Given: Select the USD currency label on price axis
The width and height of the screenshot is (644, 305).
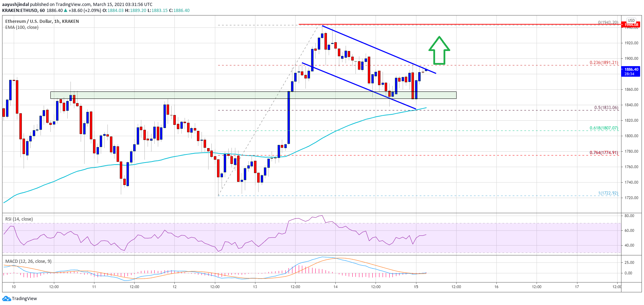Looking at the screenshot, I should click(631, 20).
